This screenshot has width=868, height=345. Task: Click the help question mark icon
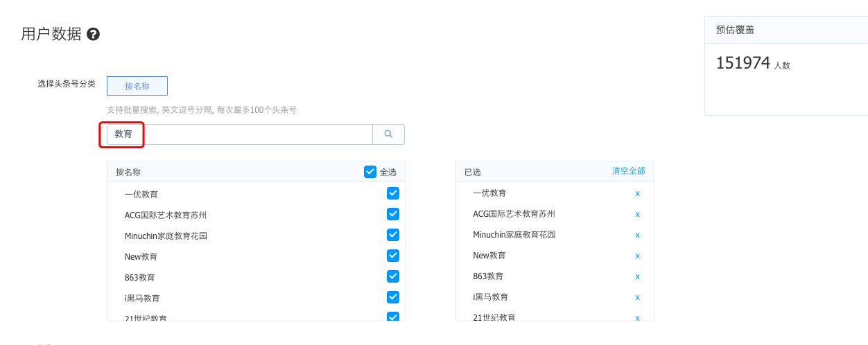click(93, 34)
